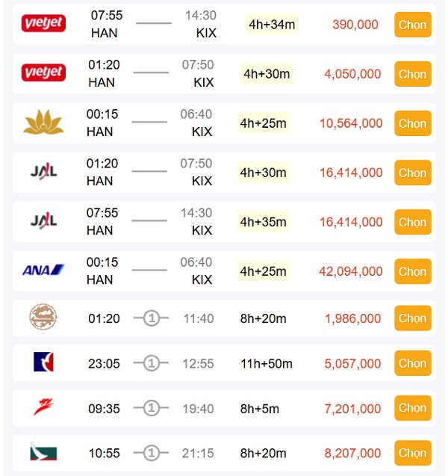Click the Vietjet logo on the 01:20 flight
This screenshot has width=448, height=476.
pos(43,72)
